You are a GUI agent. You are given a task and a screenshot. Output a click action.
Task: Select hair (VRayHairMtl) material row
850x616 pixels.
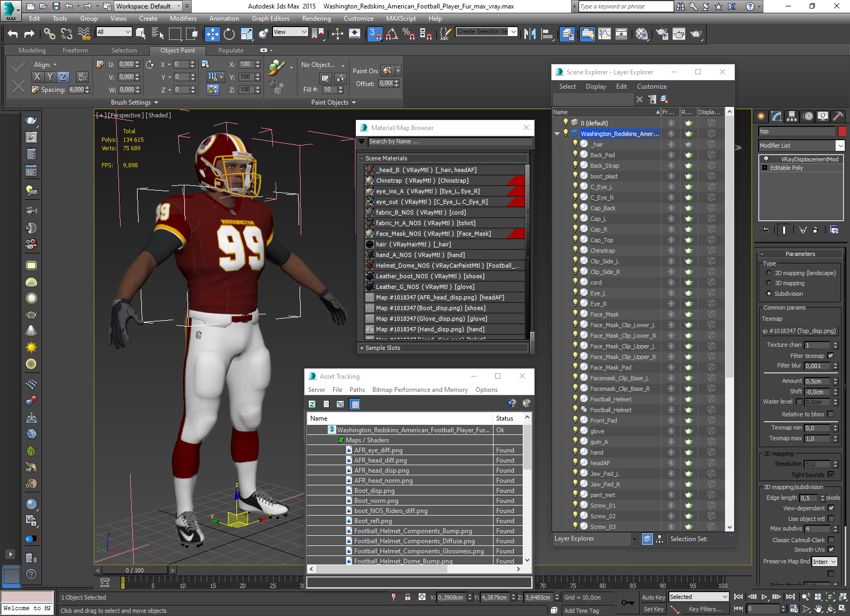[x=445, y=244]
